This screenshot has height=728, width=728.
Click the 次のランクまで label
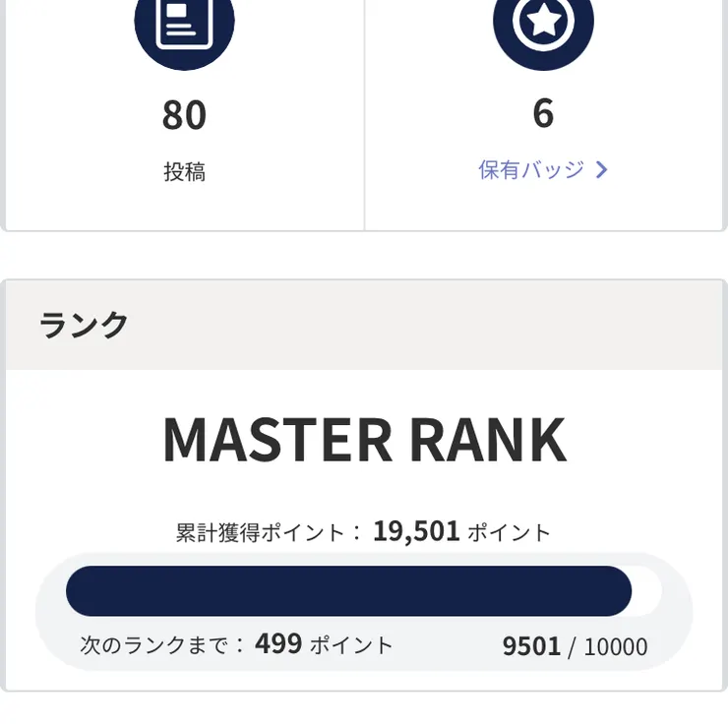[x=162, y=645]
